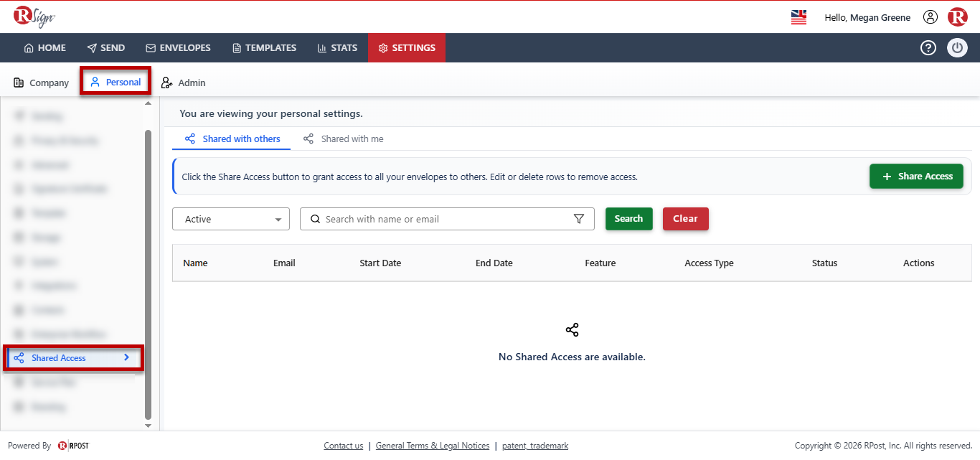This screenshot has height=460, width=980.
Task: Click the filter funnel icon in search
Action: (x=579, y=219)
